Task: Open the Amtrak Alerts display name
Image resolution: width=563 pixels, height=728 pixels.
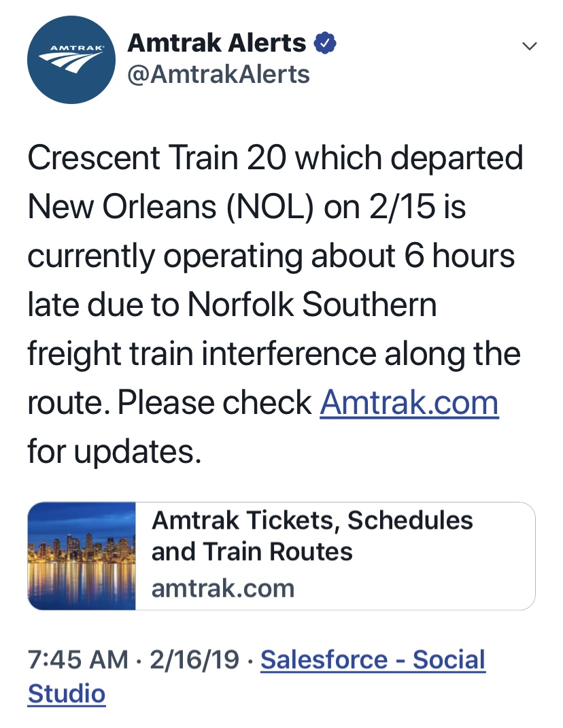Action: point(217,44)
